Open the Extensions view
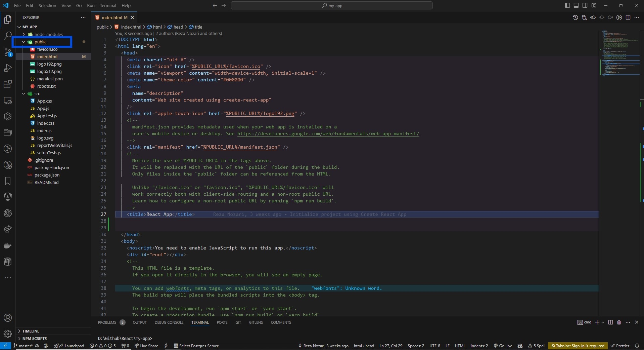The height and width of the screenshot is (350, 644). pyautogui.click(x=7, y=84)
